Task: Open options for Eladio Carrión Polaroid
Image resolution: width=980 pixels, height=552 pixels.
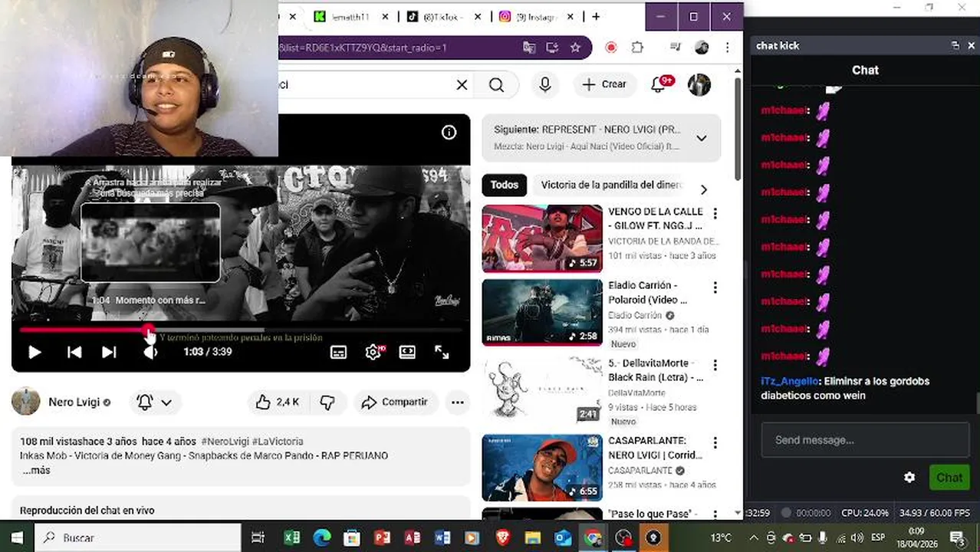Action: (x=715, y=287)
